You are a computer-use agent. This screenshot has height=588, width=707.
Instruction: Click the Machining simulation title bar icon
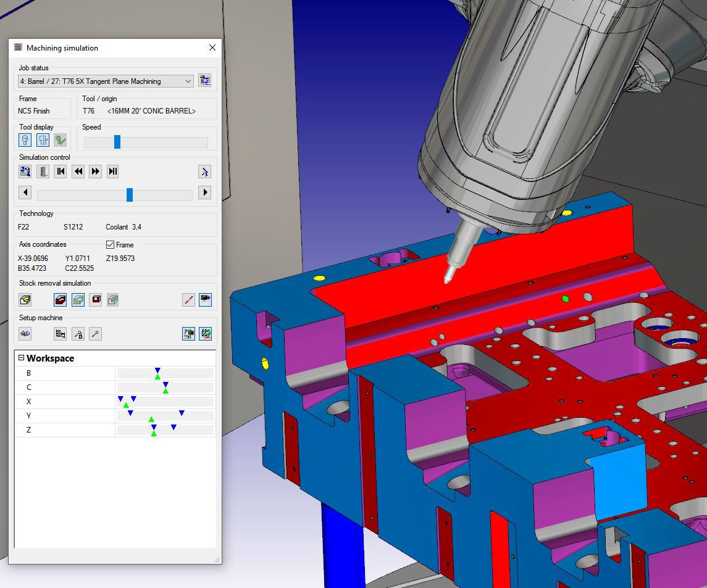point(18,48)
